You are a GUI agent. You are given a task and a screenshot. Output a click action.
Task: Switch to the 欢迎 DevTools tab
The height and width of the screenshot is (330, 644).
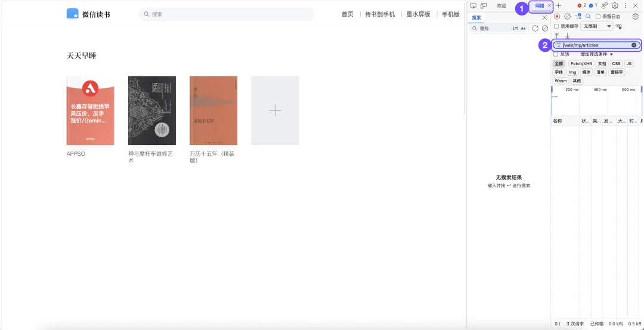(501, 6)
